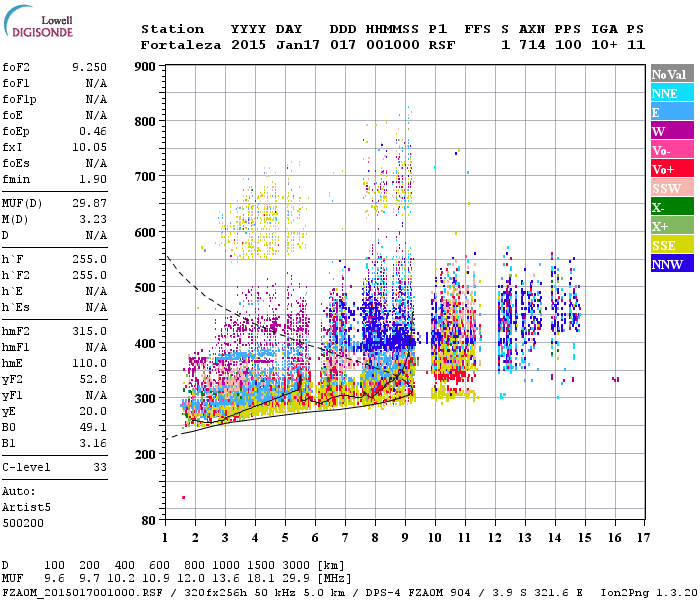Click the Lowell Digisonde logo
Image resolution: width=700 pixels, height=600 pixels.
tap(38, 22)
